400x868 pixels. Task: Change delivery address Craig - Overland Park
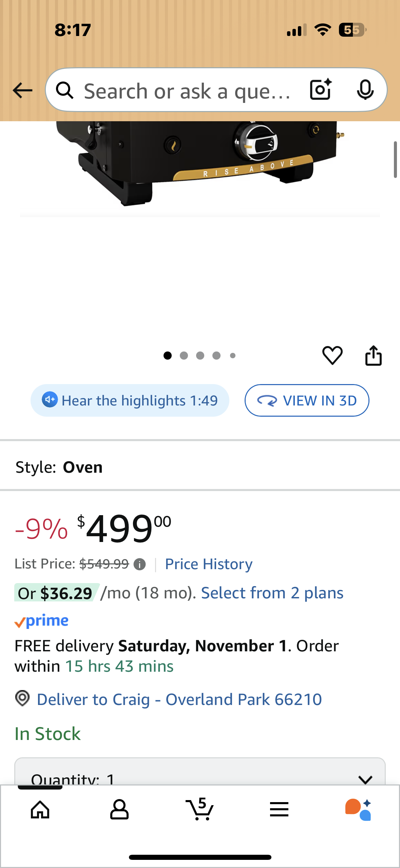tap(179, 700)
